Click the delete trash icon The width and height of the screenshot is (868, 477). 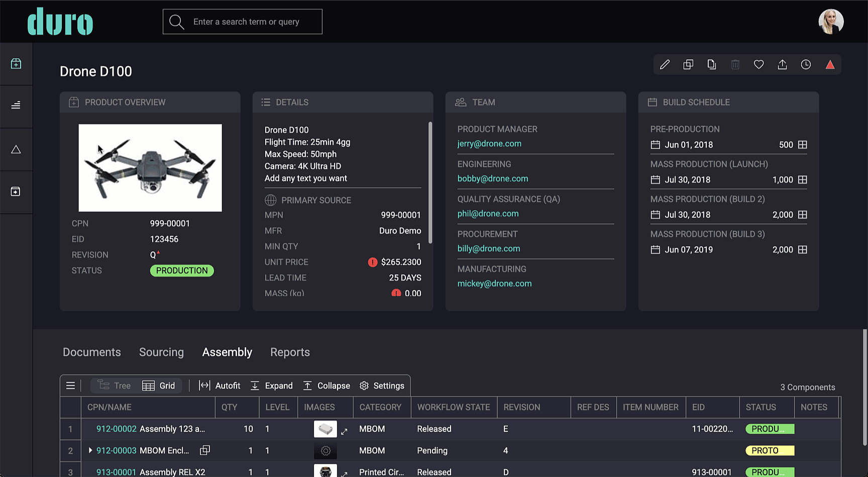tap(735, 64)
